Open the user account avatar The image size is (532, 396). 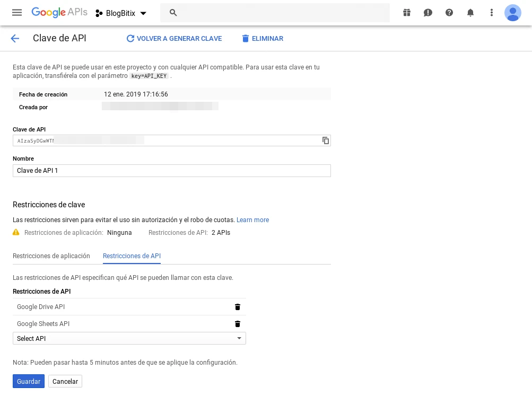[513, 13]
